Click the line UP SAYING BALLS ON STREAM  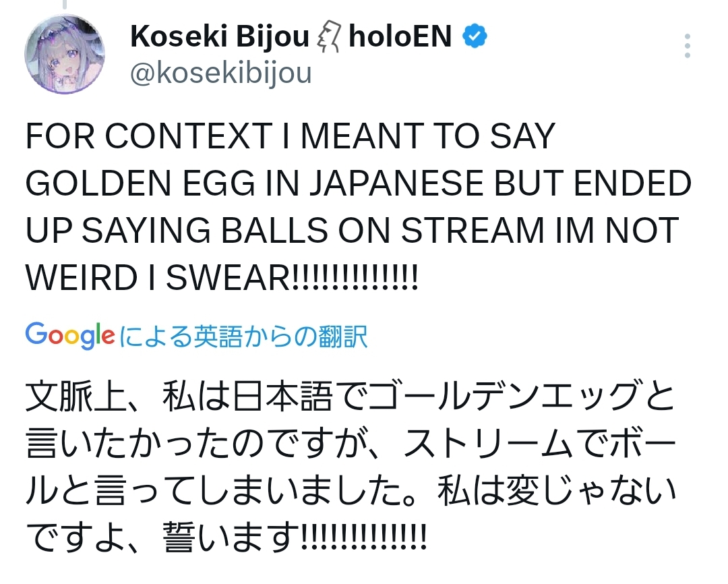(353, 230)
